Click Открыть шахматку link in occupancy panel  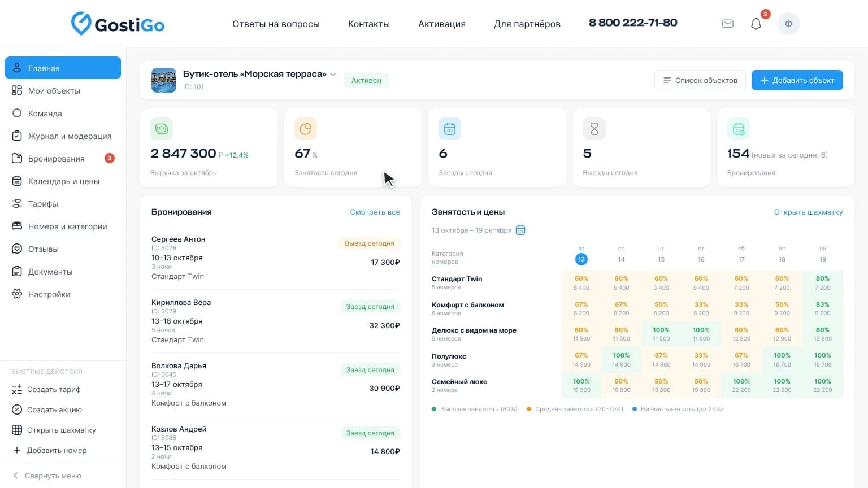click(x=808, y=212)
